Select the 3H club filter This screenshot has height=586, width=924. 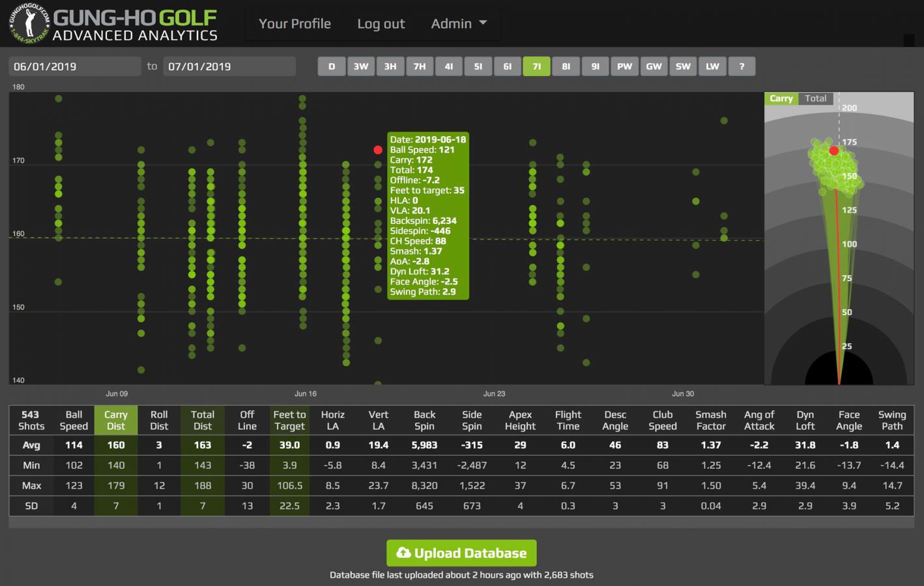[x=390, y=66]
